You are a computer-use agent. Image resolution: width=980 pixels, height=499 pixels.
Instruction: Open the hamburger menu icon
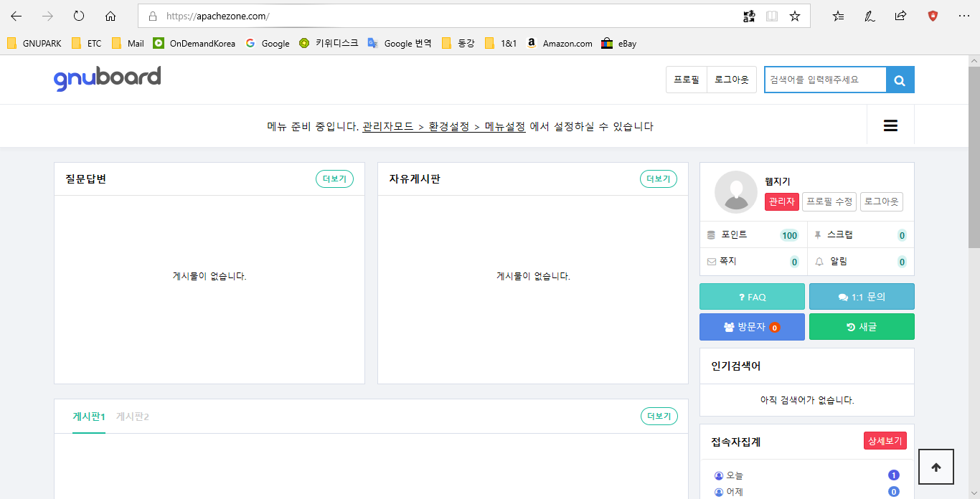pyautogui.click(x=890, y=126)
